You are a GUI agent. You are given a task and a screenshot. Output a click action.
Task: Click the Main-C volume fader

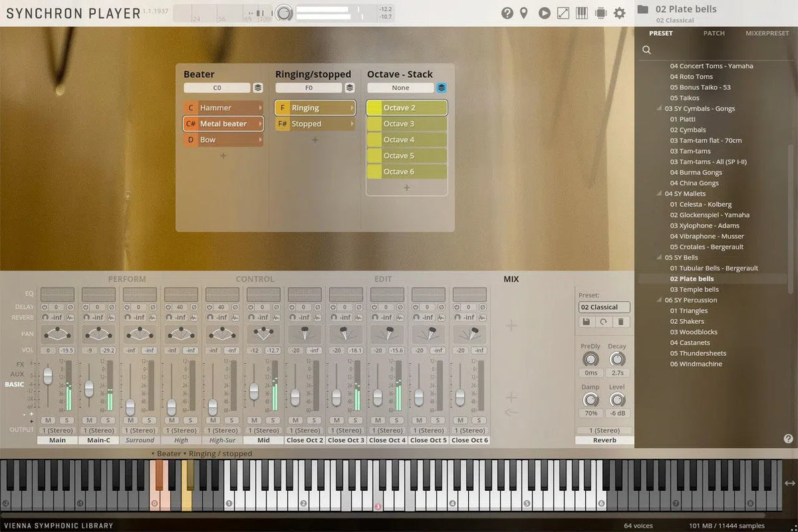pos(89,388)
